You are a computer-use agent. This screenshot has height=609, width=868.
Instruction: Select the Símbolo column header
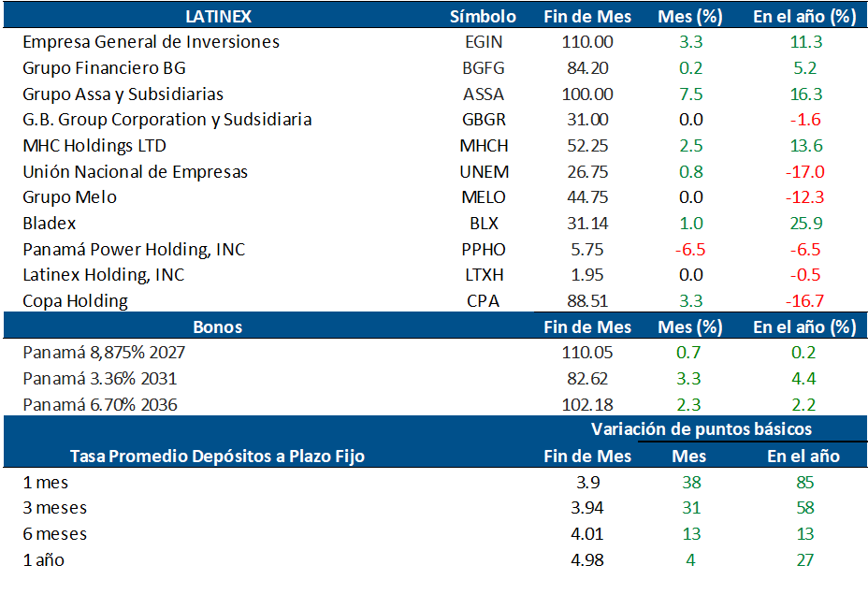tap(483, 17)
